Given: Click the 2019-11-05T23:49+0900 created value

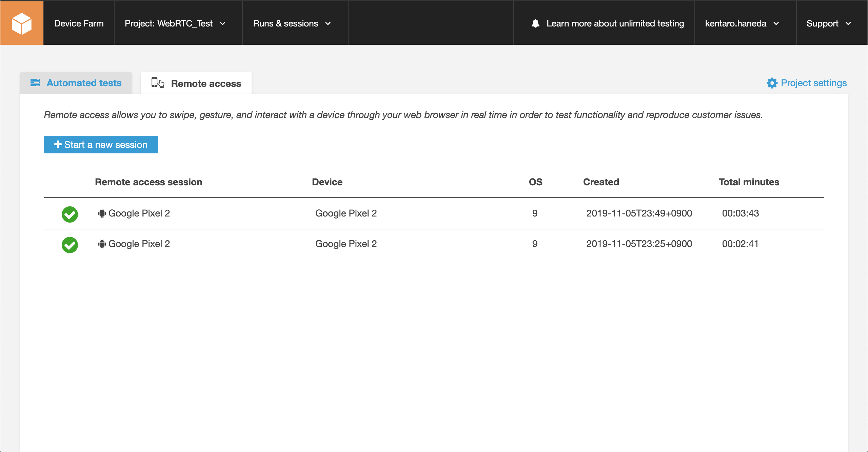Looking at the screenshot, I should click(639, 213).
